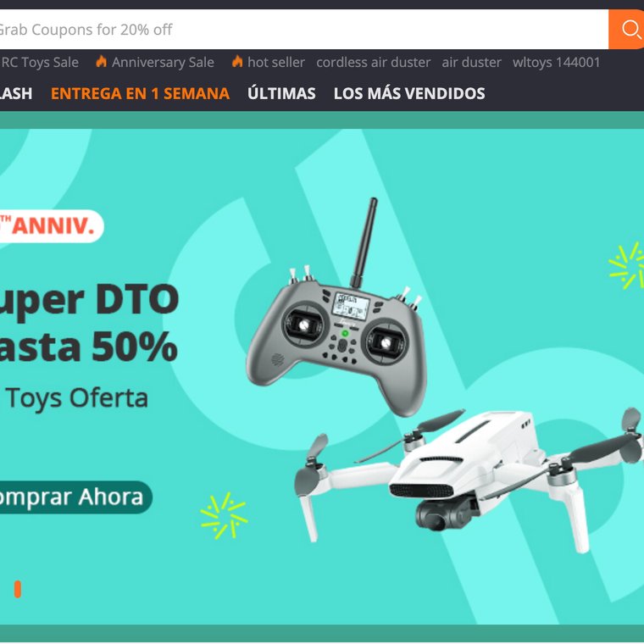Open the Anniversary Sale hot search link

pos(163,63)
